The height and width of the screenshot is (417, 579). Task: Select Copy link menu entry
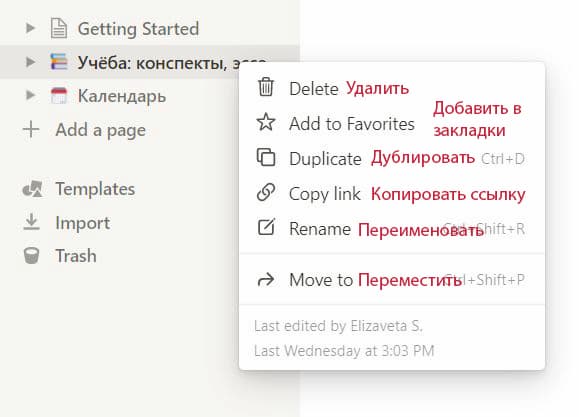(392, 193)
